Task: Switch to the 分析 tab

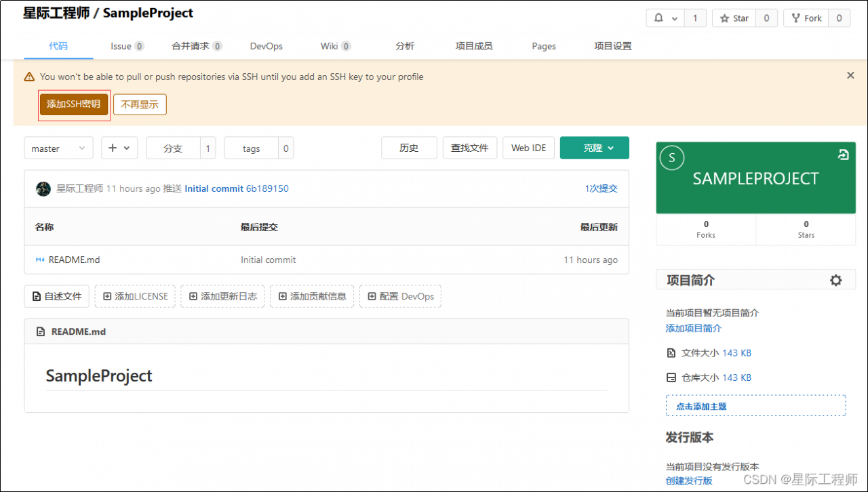Action: (x=405, y=46)
